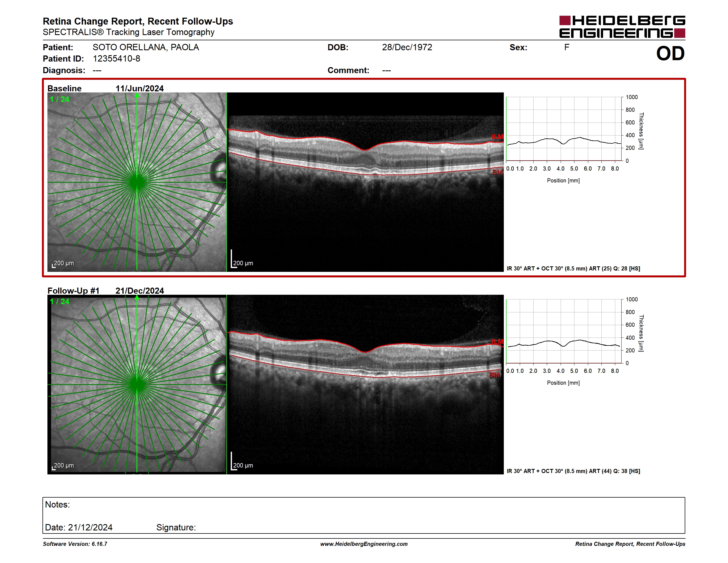Click 'Position [mm]' axis label of Follow-Up graph

point(563,383)
